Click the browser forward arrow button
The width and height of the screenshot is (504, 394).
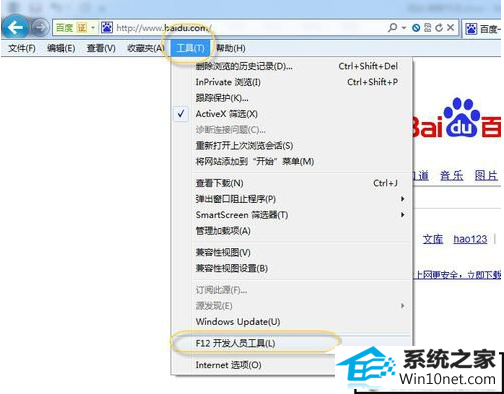point(41,28)
